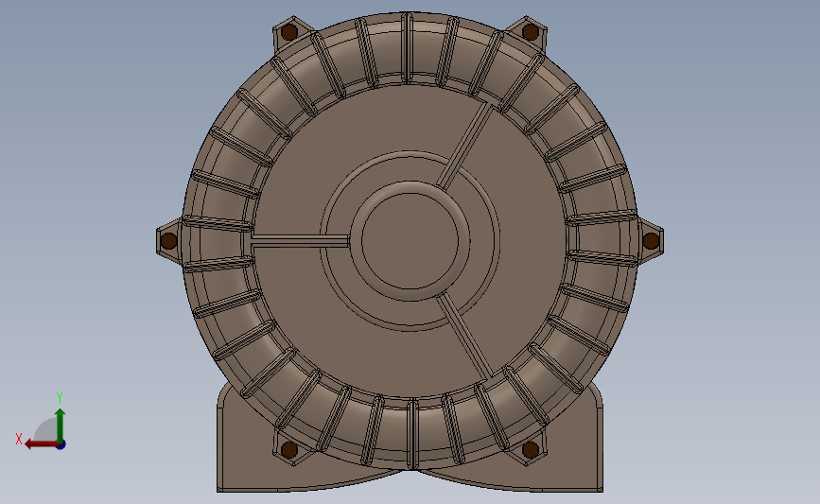Image resolution: width=820 pixels, height=504 pixels.
Task: Select the central circular boss of the motor cover
Action: pyautogui.click(x=410, y=241)
